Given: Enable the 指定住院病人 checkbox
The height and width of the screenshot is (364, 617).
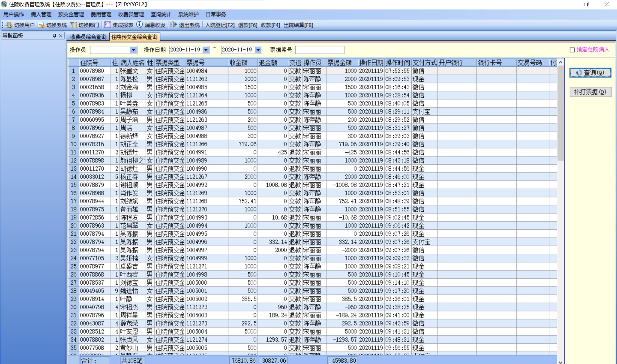Looking at the screenshot, I should pyautogui.click(x=572, y=50).
